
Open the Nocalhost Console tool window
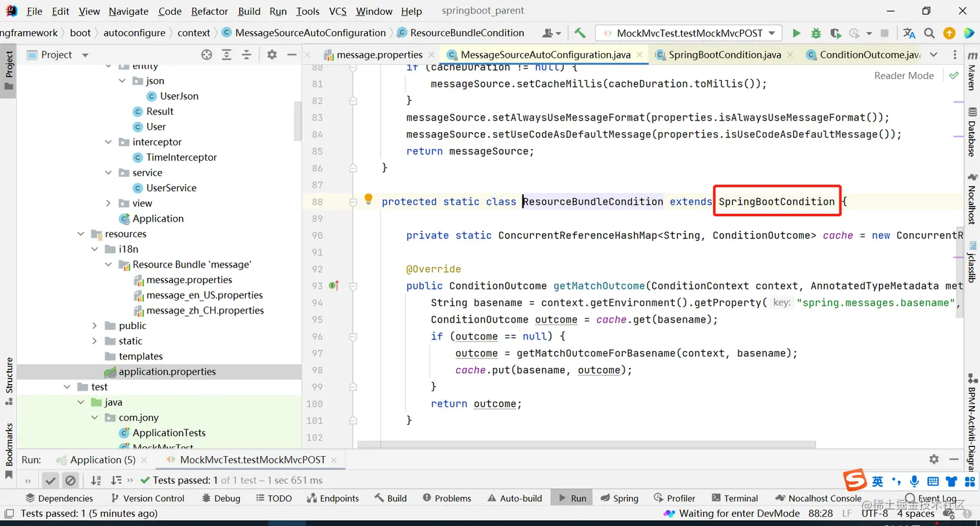coord(818,498)
